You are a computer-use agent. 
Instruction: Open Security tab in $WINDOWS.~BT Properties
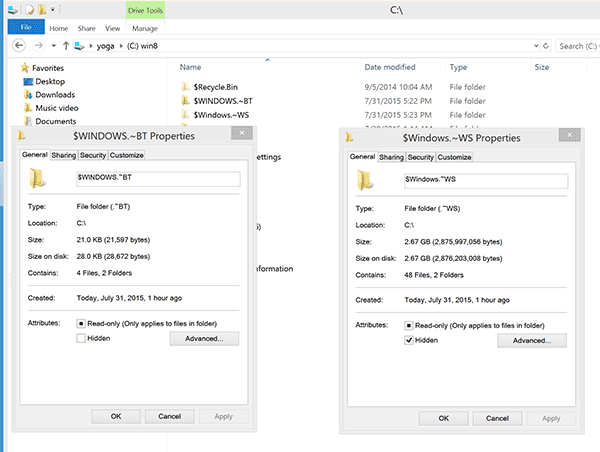(93, 155)
